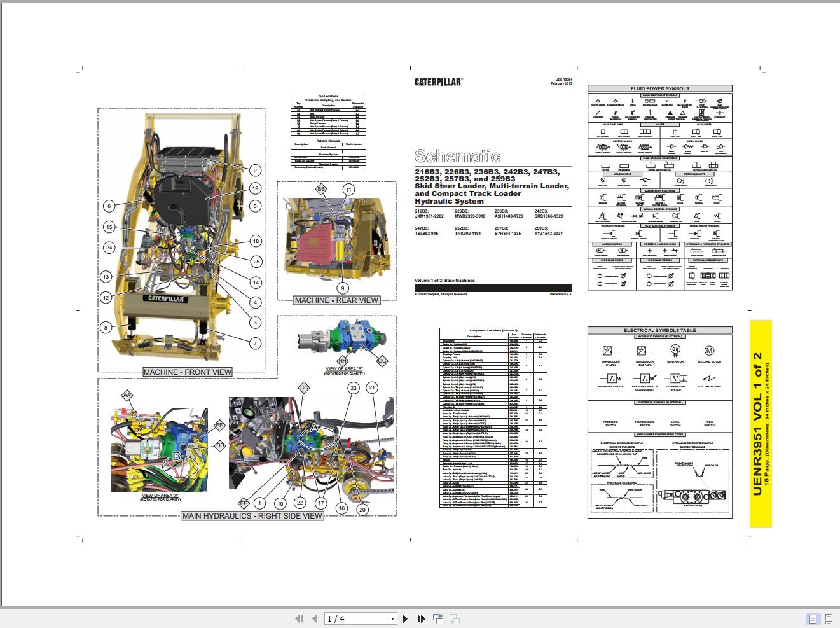Viewport: 840px width, 628px height.
Task: Click the horizontal scrollbar above the toolbar
Action: (420, 607)
